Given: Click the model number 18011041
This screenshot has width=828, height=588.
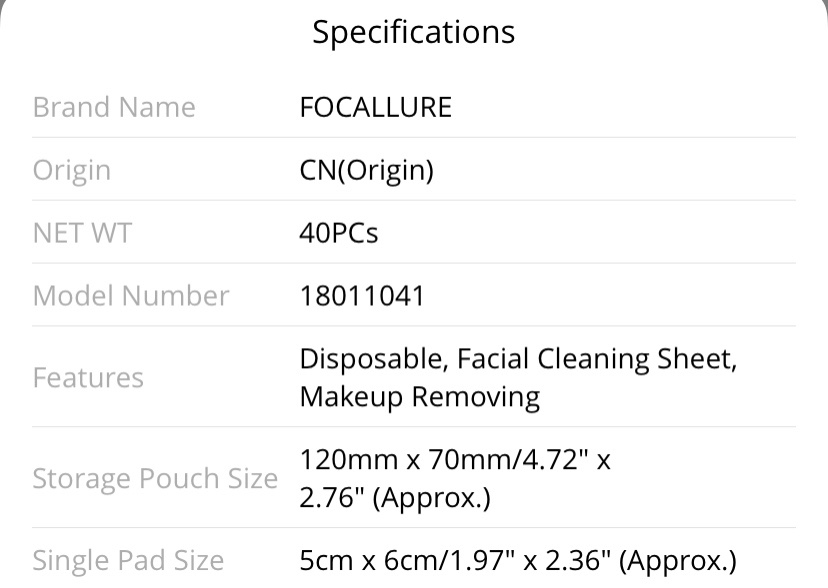Looking at the screenshot, I should click(x=362, y=296).
